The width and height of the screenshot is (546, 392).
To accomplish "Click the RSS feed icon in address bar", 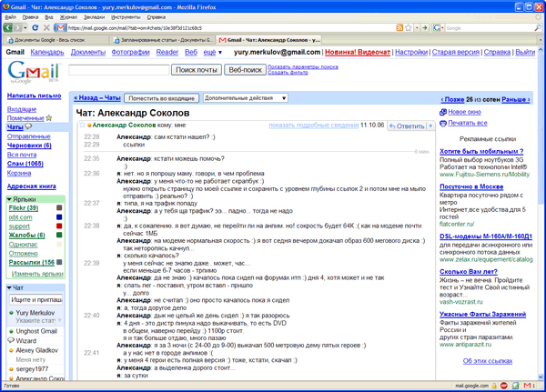I will pos(399,28).
